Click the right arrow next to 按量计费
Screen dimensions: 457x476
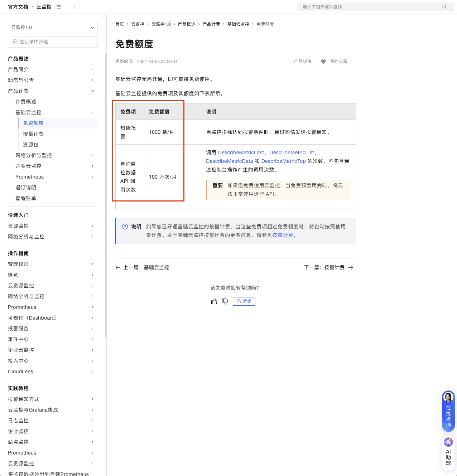[x=351, y=268]
